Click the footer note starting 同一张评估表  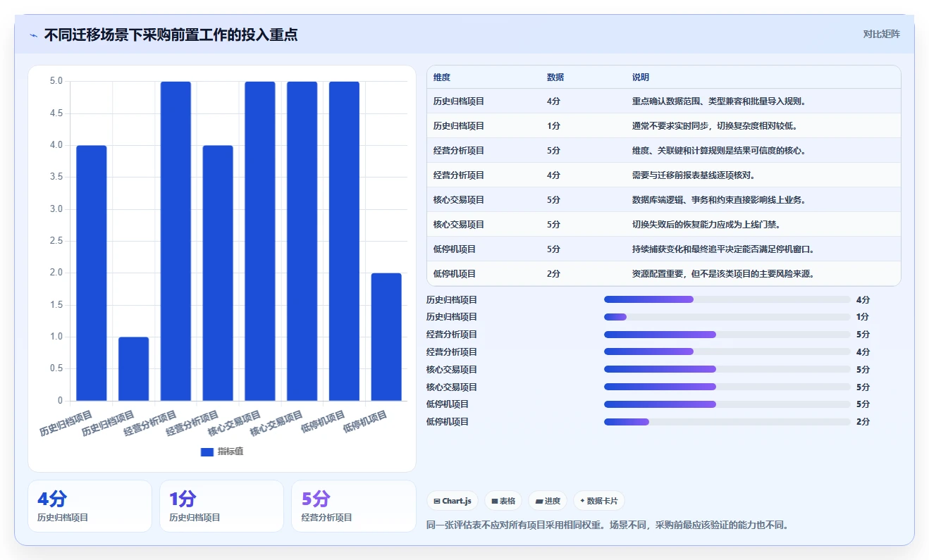click(607, 525)
